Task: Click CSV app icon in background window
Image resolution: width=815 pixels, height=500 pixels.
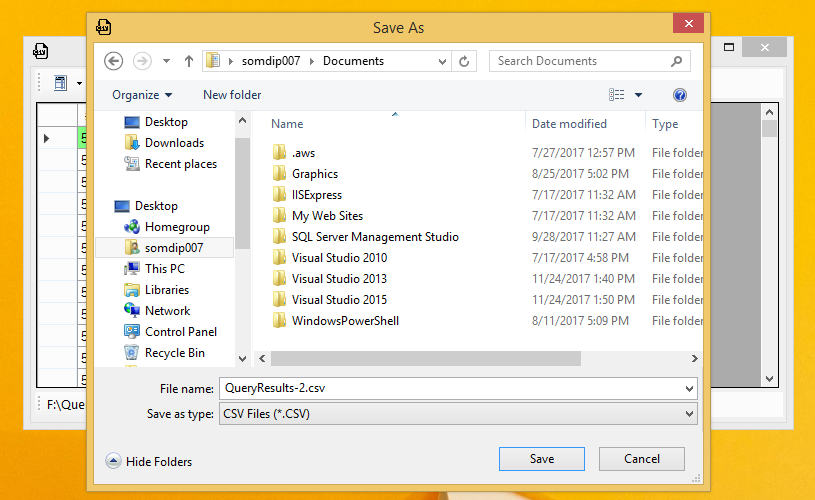Action: tap(41, 51)
